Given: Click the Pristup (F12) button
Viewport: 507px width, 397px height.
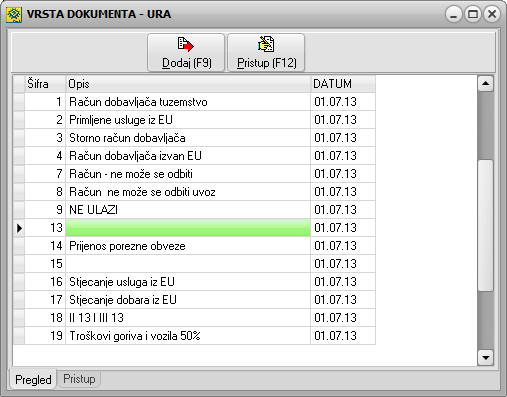Looking at the screenshot, I should (x=266, y=53).
